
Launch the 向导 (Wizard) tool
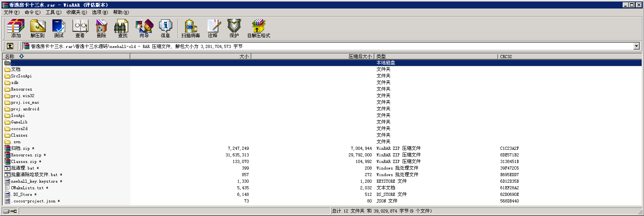point(144,29)
